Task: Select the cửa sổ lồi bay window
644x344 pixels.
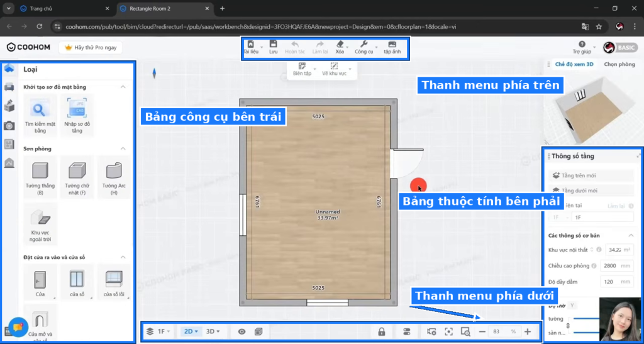Action: tap(114, 282)
